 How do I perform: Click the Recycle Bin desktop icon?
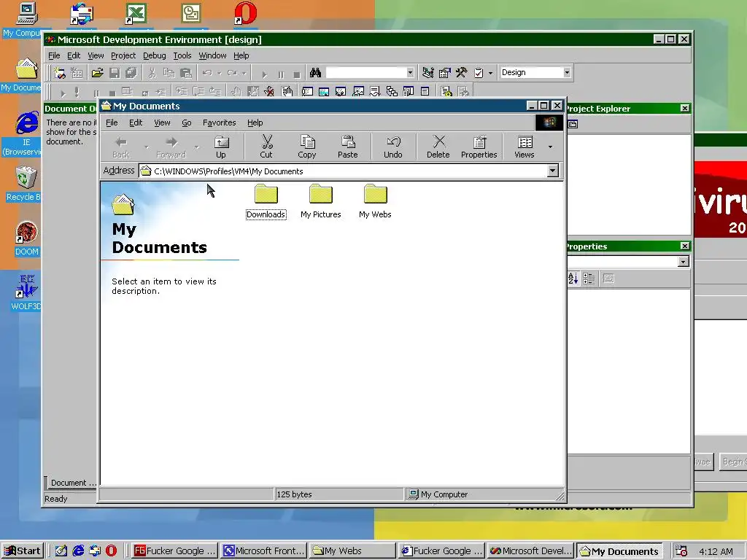[24, 183]
